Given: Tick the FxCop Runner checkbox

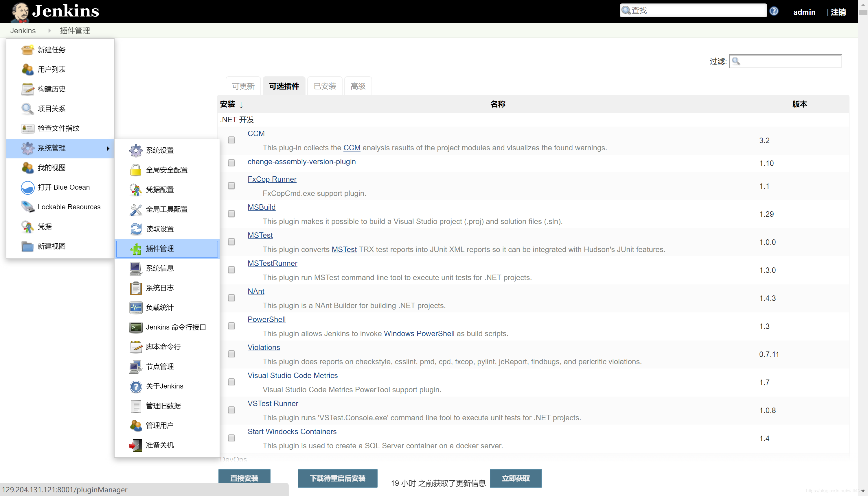Looking at the screenshot, I should pos(231,186).
